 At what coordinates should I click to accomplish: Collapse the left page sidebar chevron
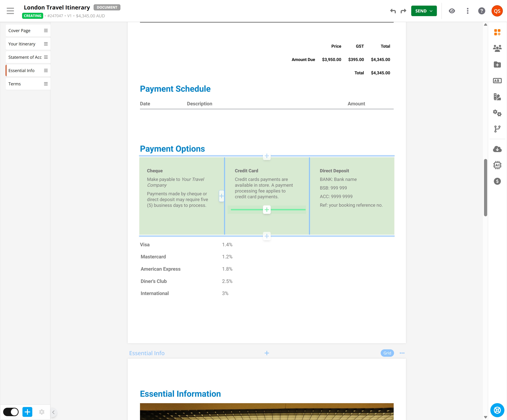coord(53,412)
